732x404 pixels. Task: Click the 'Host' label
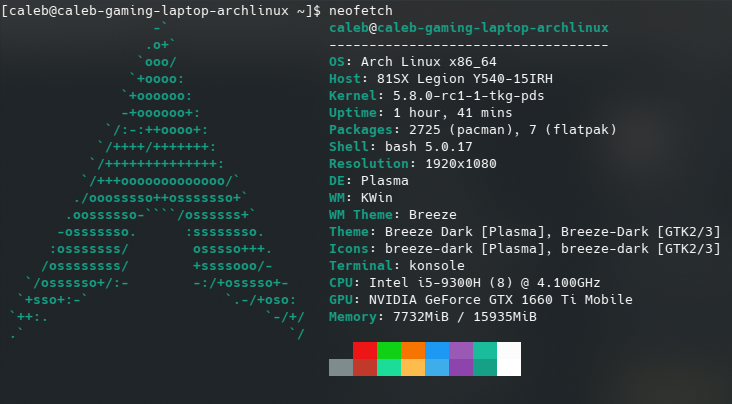point(345,78)
